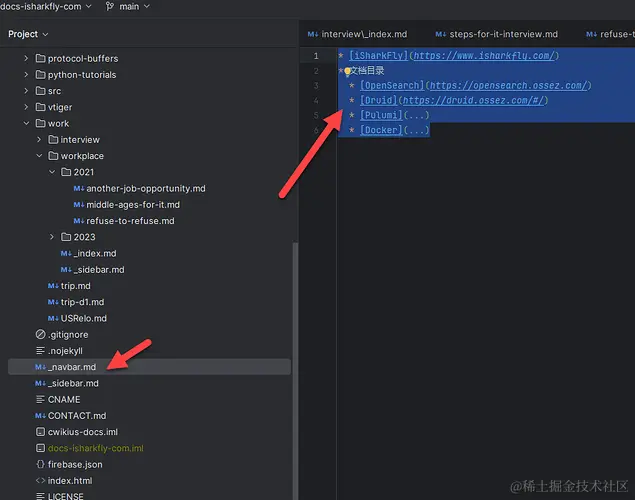This screenshot has height=500, width=635.
Task: Select the vtiger folder icon
Action: pos(40,107)
